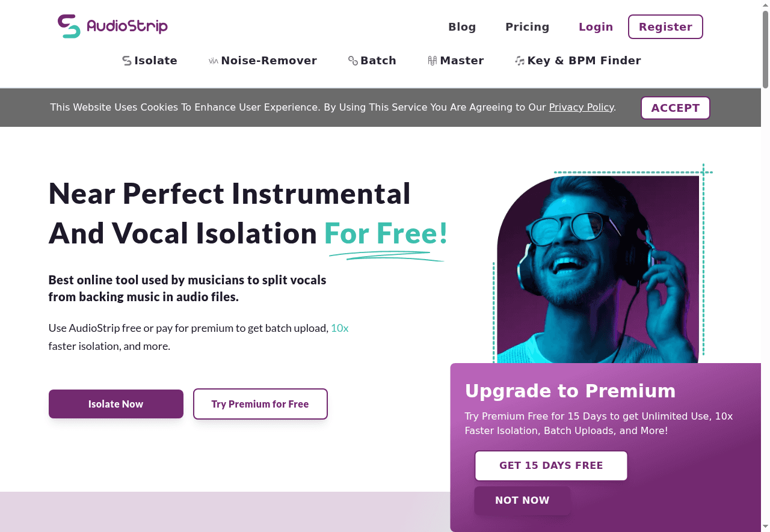The height and width of the screenshot is (532, 770).
Task: Open the Blog page
Action: [x=462, y=27]
